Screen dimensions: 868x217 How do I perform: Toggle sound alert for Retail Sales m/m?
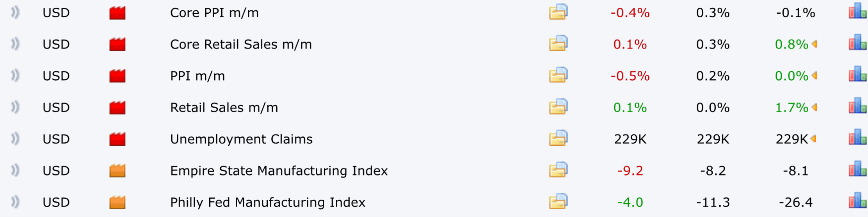coord(15,107)
